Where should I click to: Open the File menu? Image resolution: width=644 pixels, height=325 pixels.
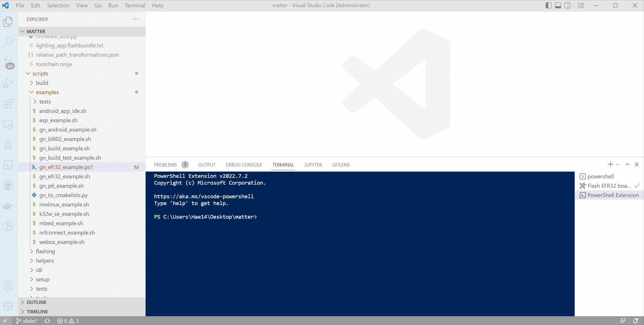point(20,5)
